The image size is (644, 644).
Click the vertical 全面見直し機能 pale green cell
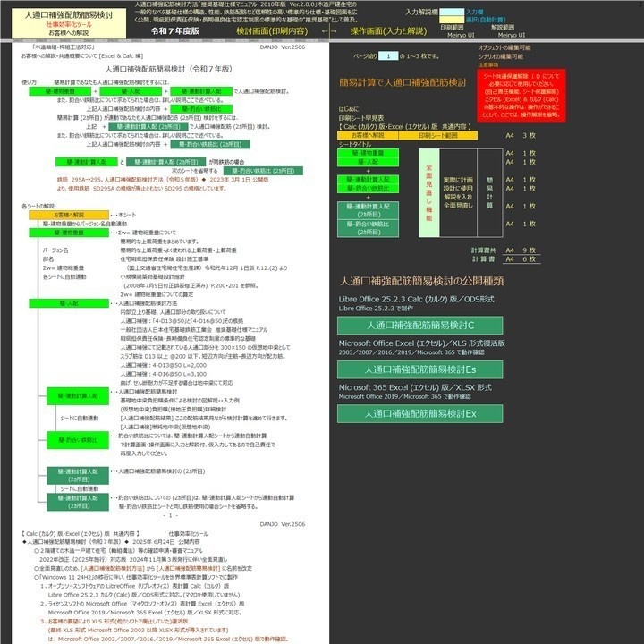click(428, 192)
